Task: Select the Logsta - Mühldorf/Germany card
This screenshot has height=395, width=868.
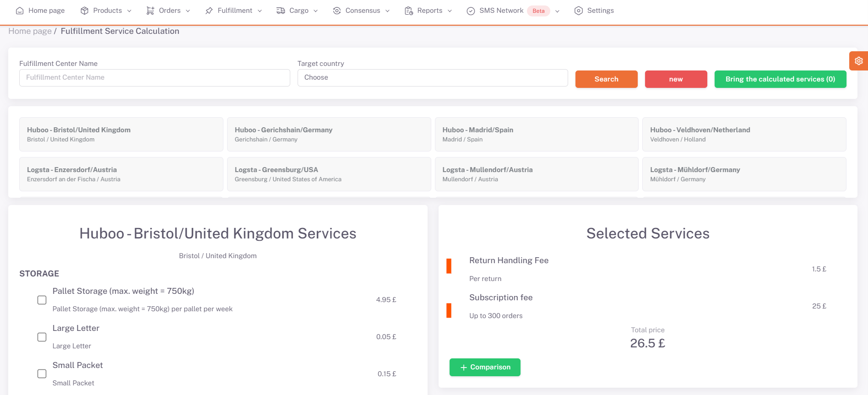Action: pos(744,174)
